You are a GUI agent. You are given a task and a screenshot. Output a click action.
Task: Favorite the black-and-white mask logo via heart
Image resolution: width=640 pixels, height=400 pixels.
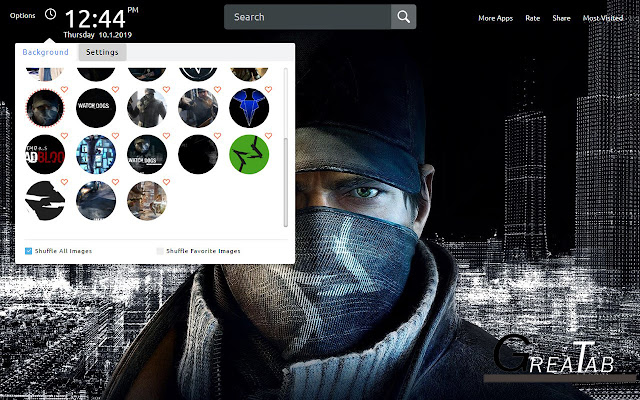pos(64,182)
